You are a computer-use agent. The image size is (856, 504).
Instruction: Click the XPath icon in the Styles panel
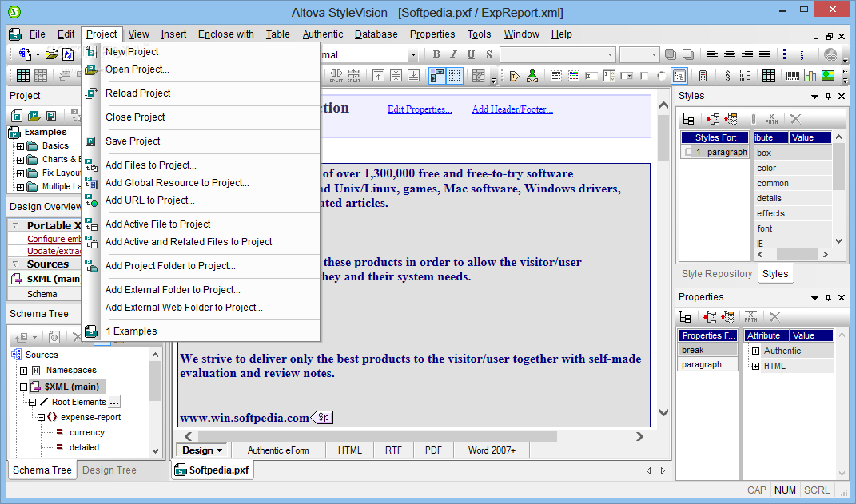771,118
